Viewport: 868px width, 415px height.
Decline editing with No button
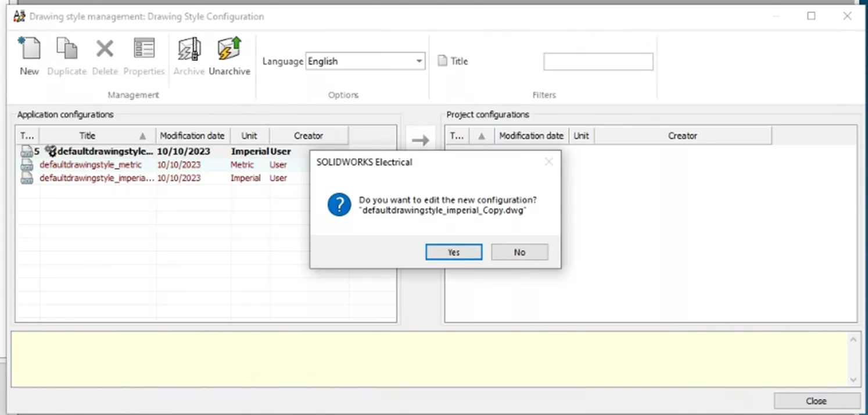pyautogui.click(x=519, y=252)
